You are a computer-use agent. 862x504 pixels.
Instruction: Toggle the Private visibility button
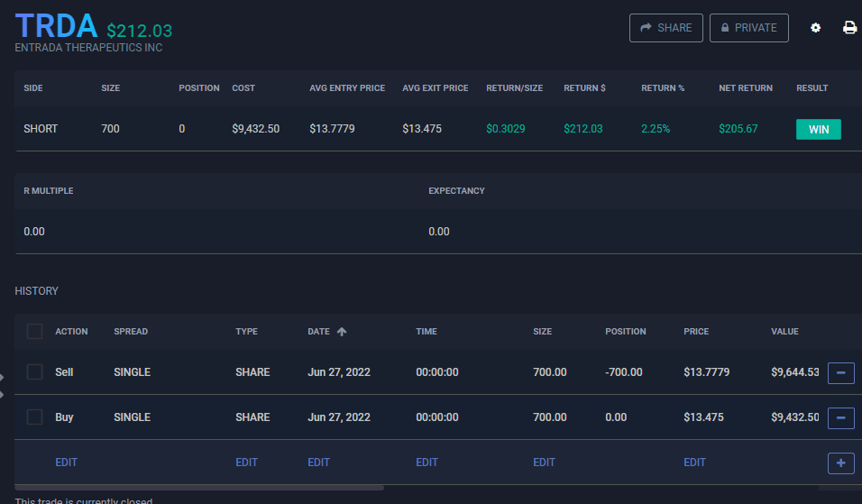tap(748, 28)
